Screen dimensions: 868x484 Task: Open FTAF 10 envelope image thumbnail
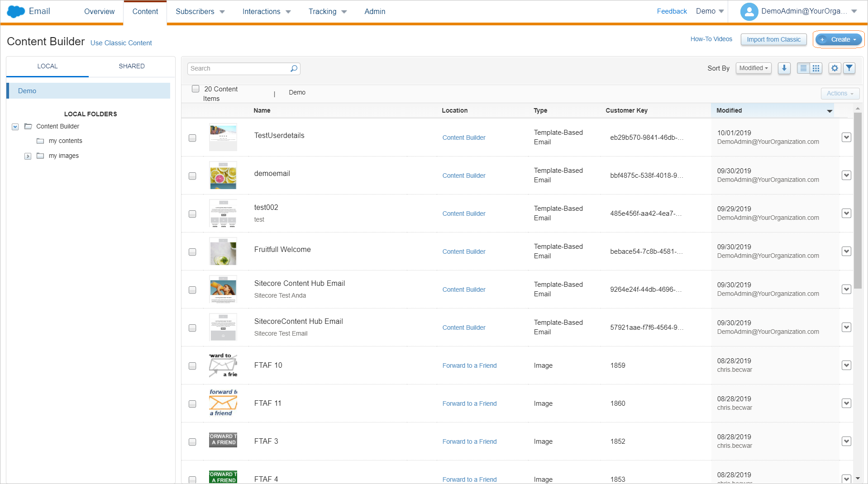point(223,365)
